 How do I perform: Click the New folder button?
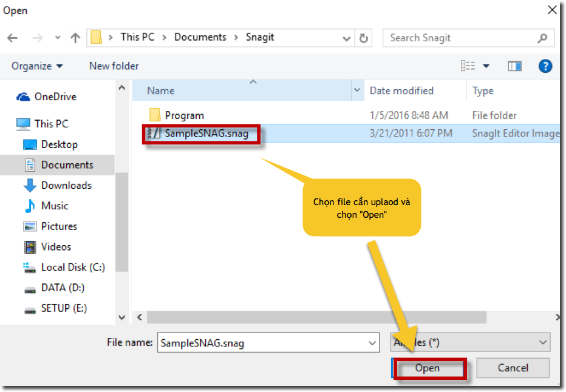[x=114, y=66]
